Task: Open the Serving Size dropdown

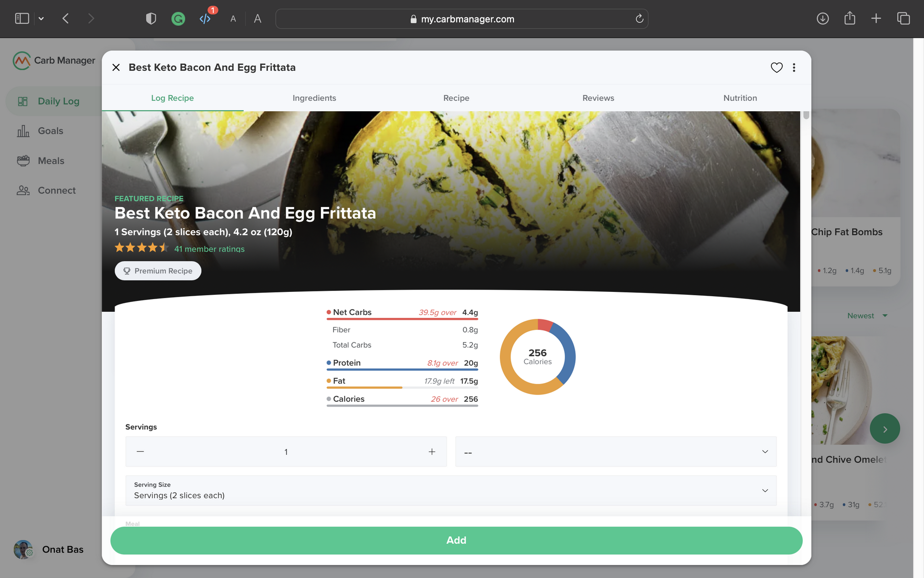Action: point(451,490)
